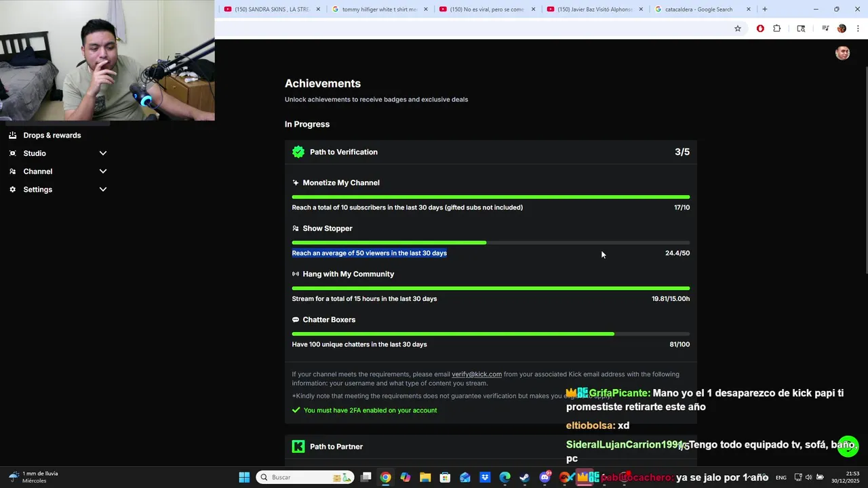Open Microsoft Edge from the taskbar

point(505,477)
